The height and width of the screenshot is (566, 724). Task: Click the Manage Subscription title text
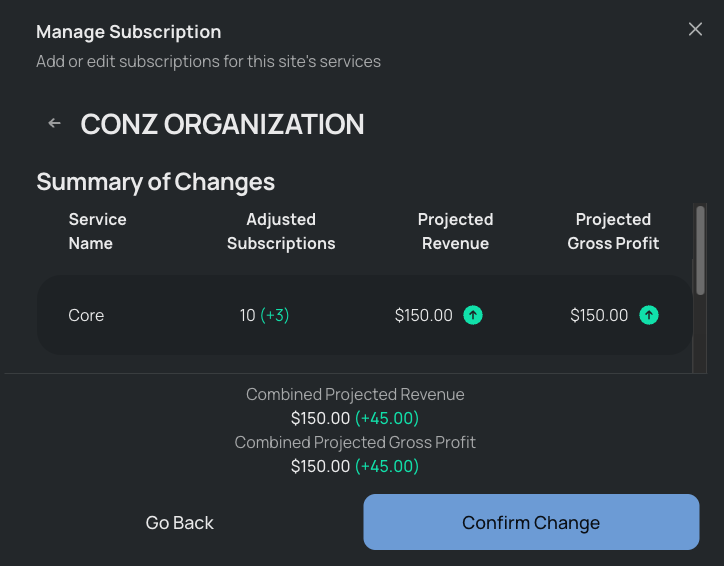click(129, 32)
